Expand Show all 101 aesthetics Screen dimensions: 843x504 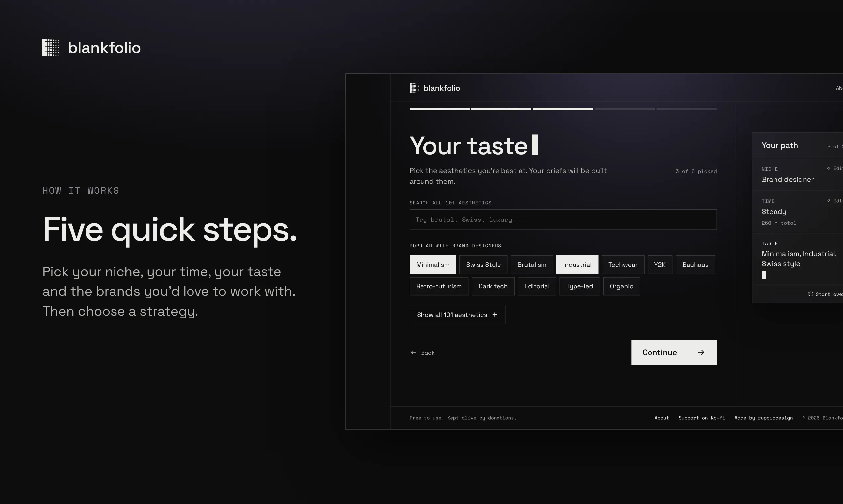point(457,314)
